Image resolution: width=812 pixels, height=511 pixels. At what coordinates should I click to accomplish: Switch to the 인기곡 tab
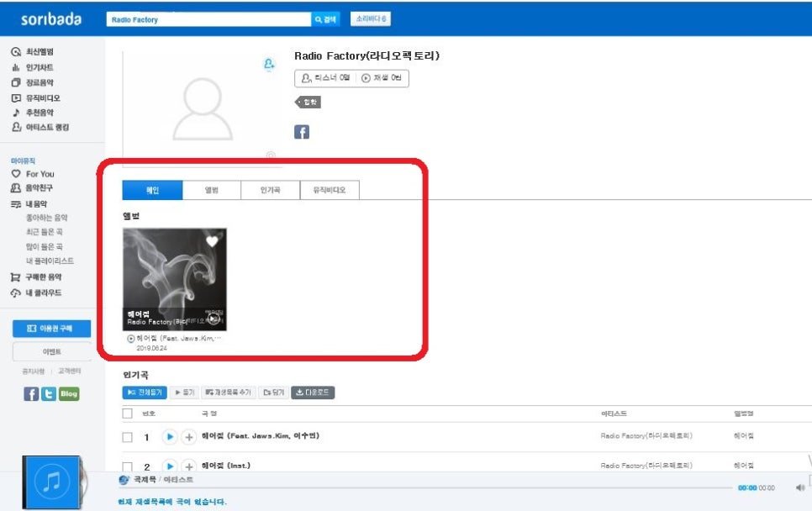[271, 190]
